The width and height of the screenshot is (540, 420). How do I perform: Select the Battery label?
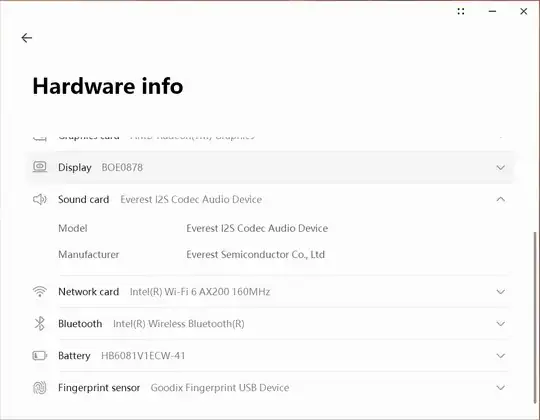74,356
